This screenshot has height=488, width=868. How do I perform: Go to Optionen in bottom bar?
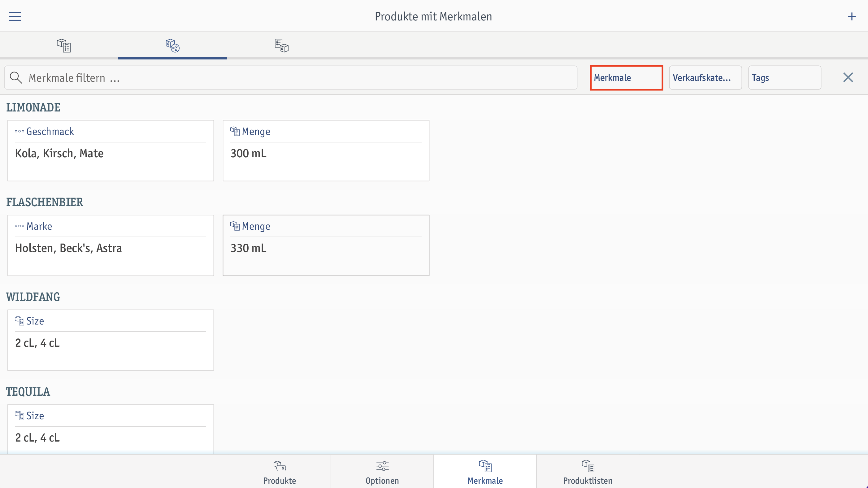click(382, 472)
